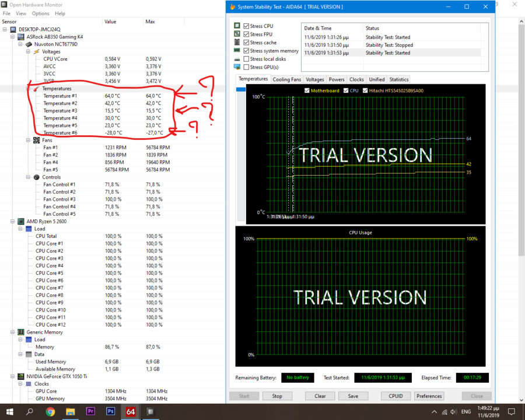
Task: Collapse the Controls group
Action: 28,177
